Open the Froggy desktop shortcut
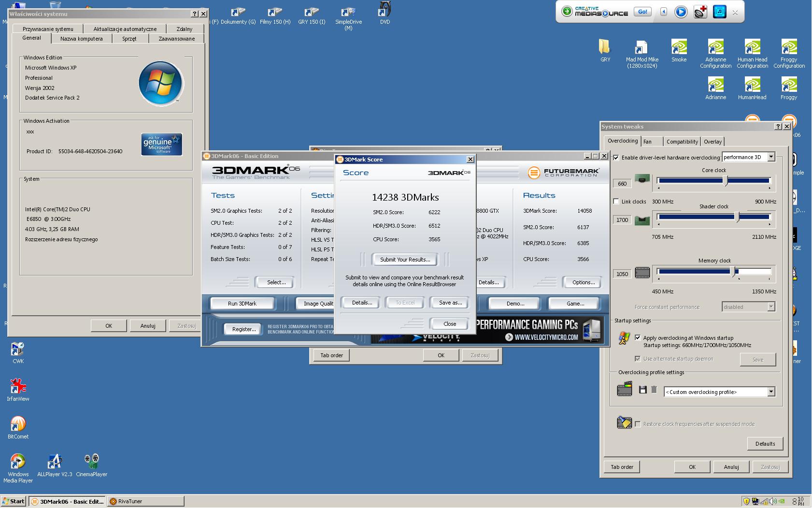Screen dimensions: 812x509 789,88
